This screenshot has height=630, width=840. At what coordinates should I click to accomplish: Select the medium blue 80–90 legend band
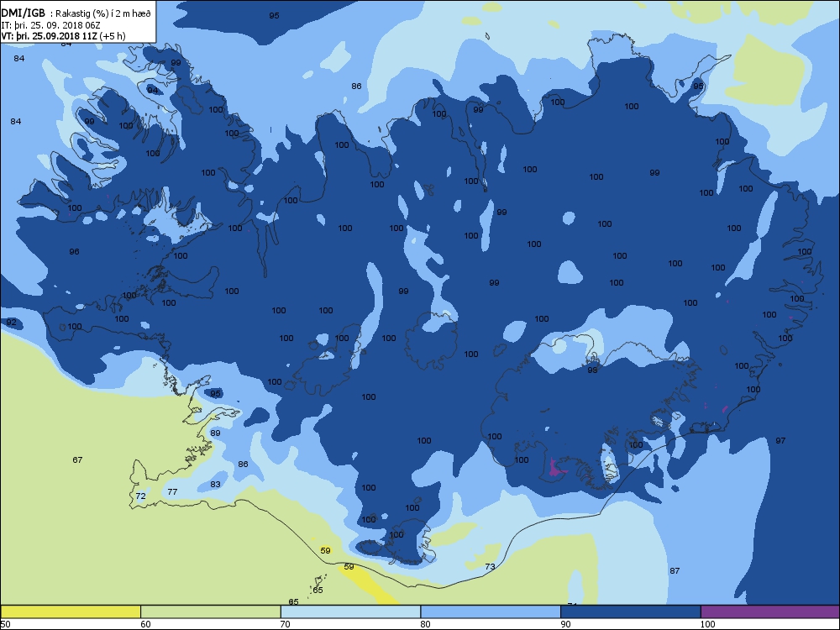[491, 612]
